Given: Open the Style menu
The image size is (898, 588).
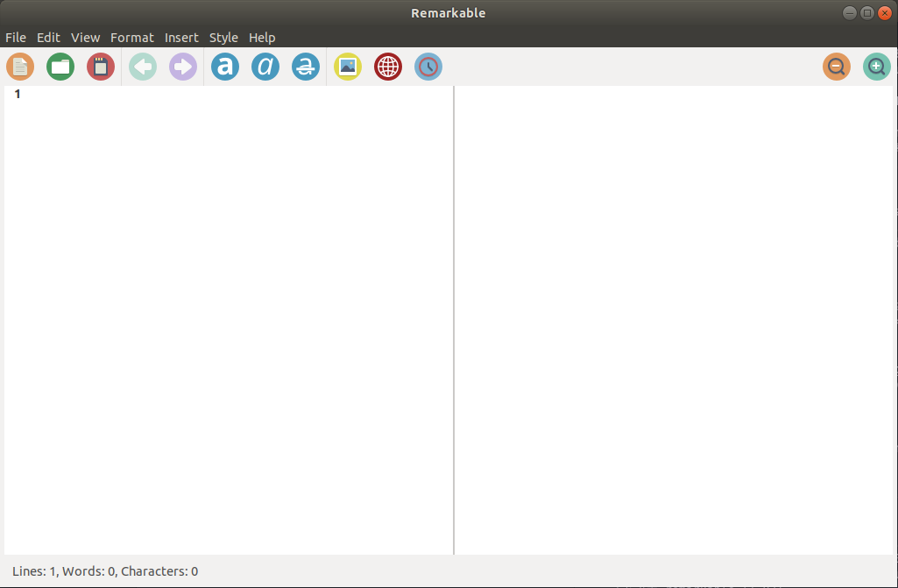Looking at the screenshot, I should [x=223, y=38].
